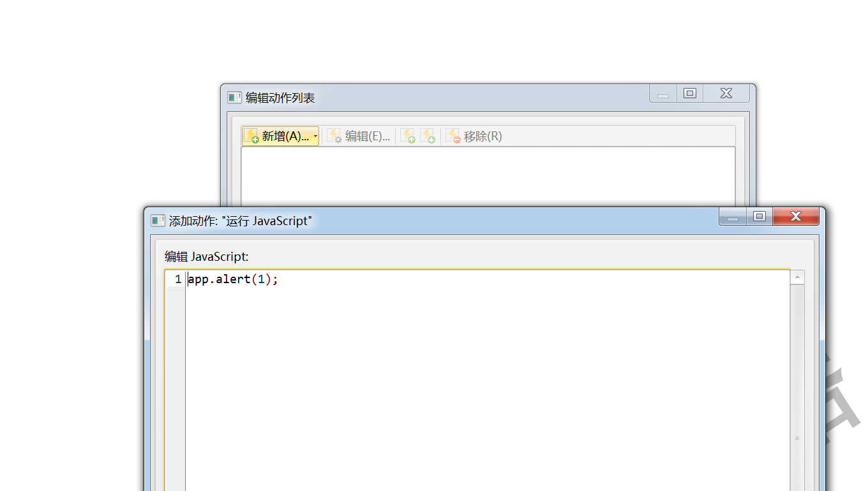868x491 pixels.
Task: Move action down with the green down-arrow icon
Action: pos(427,136)
